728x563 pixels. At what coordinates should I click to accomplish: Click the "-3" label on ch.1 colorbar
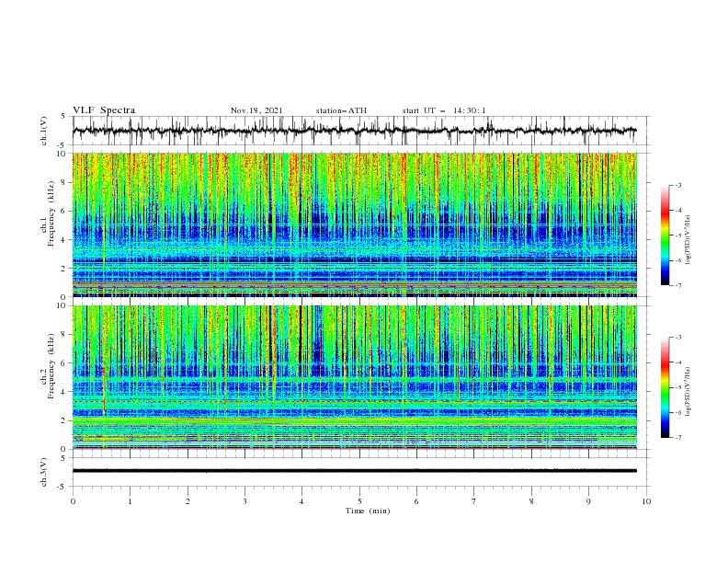point(678,185)
